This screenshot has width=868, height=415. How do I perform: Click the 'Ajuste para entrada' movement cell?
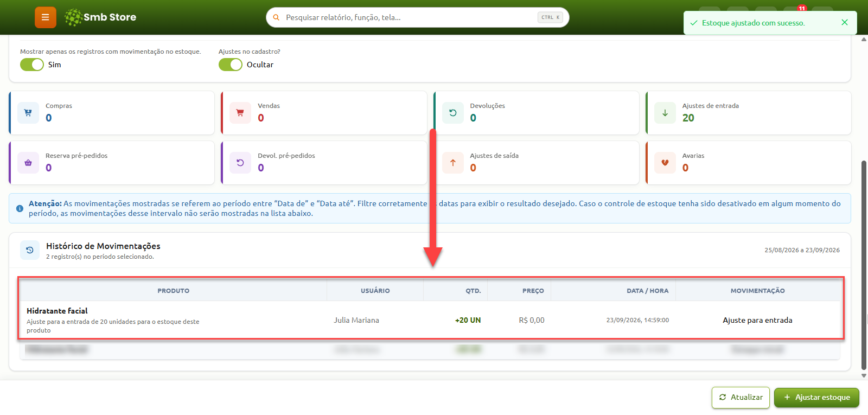pyautogui.click(x=757, y=320)
